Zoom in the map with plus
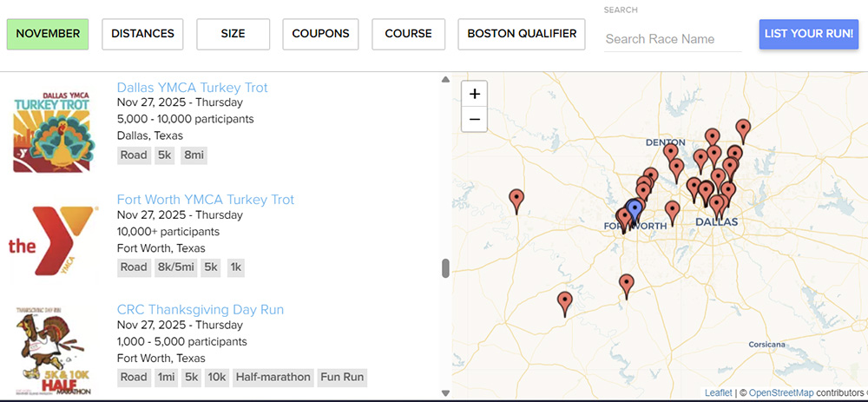The image size is (868, 402). (x=475, y=94)
